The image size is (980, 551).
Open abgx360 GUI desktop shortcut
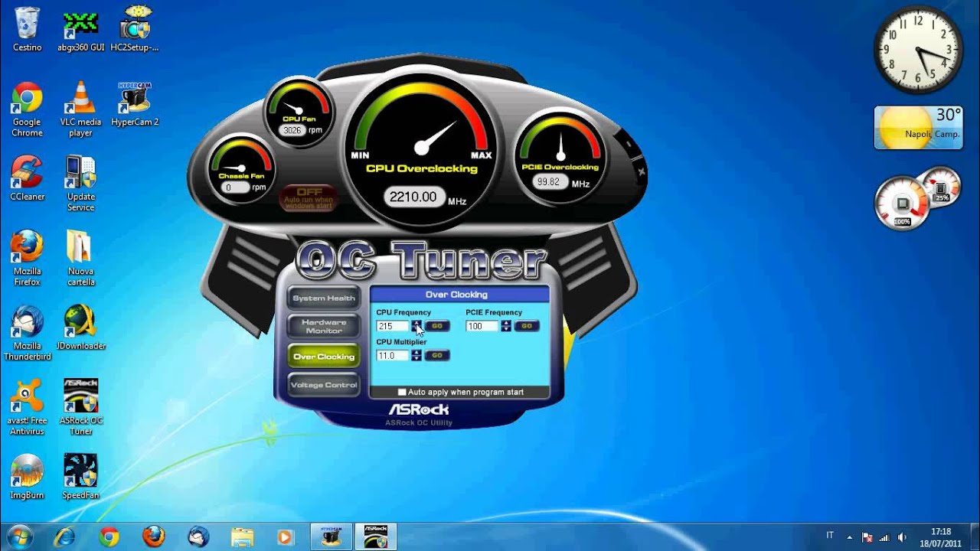(80, 29)
